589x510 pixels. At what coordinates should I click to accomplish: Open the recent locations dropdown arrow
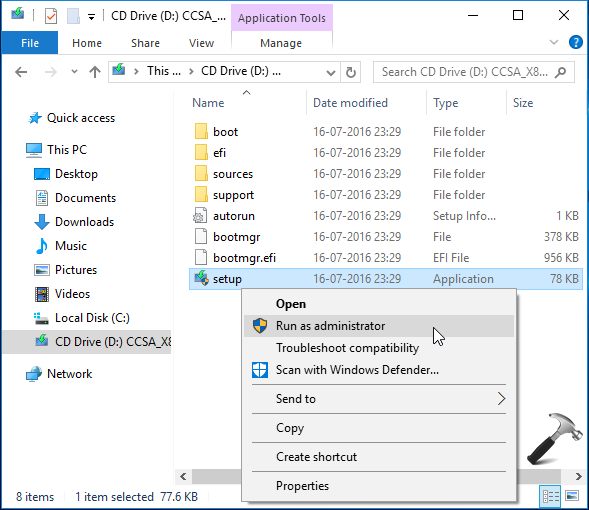(74, 71)
